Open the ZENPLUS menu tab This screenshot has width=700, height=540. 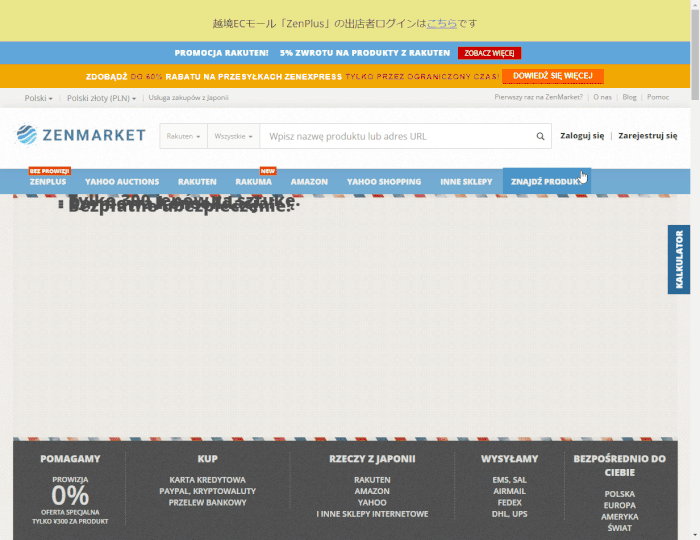(x=48, y=182)
